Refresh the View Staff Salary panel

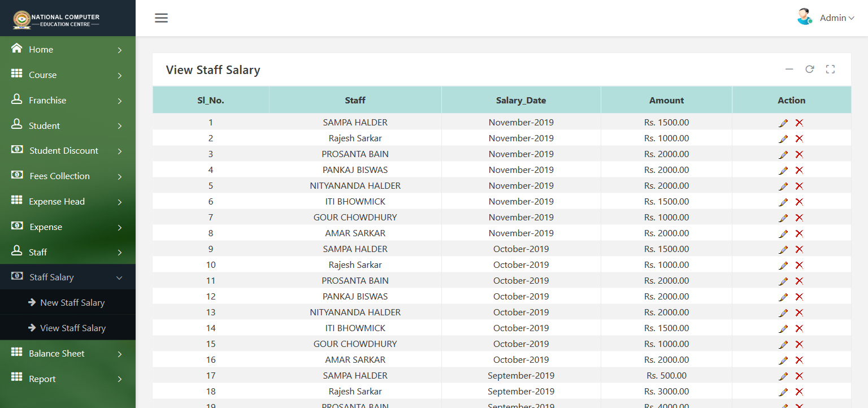[810, 70]
